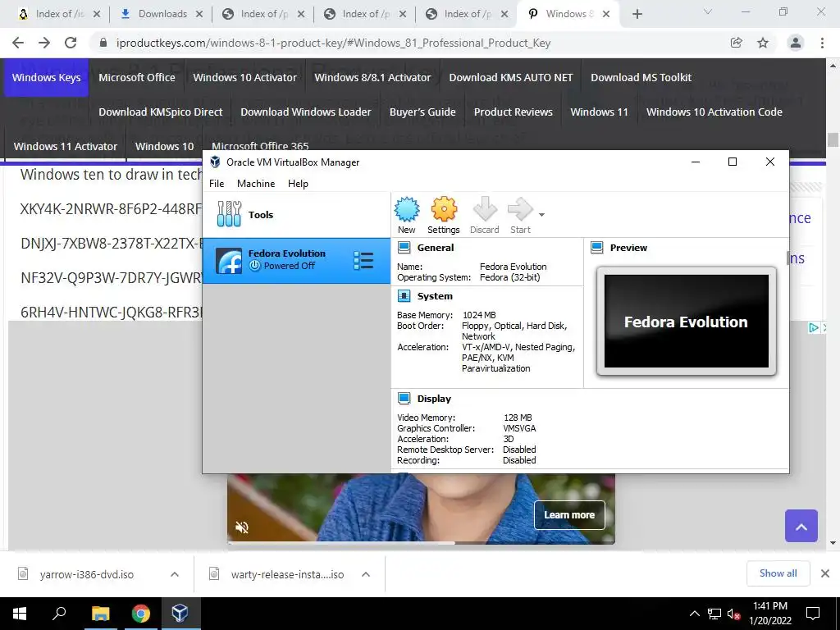Select the Fedora Evolution virtual machine entry
The width and height of the screenshot is (840, 630).
pos(296,260)
